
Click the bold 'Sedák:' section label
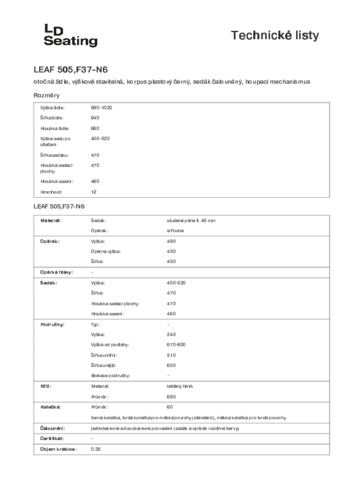point(49,283)
